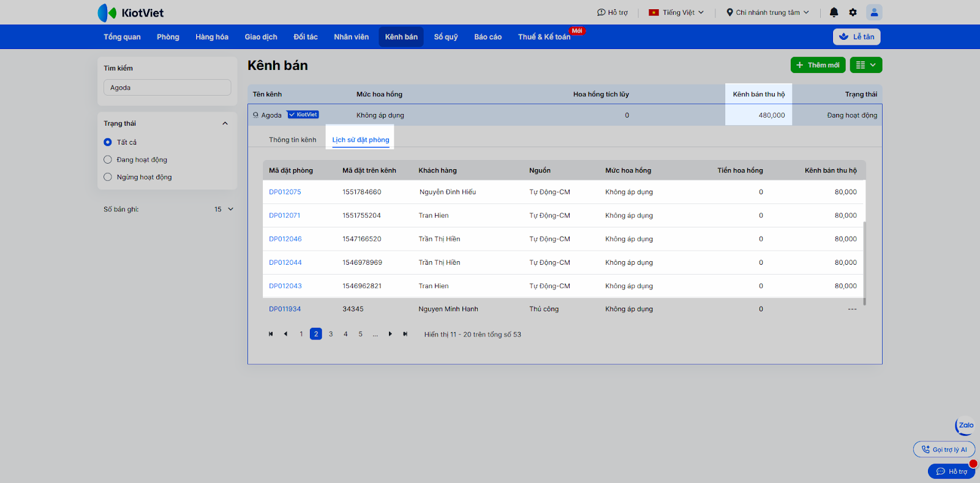Image resolution: width=980 pixels, height=483 pixels.
Task: Select 'Ngừng hoạt động' status filter
Action: coord(108,177)
